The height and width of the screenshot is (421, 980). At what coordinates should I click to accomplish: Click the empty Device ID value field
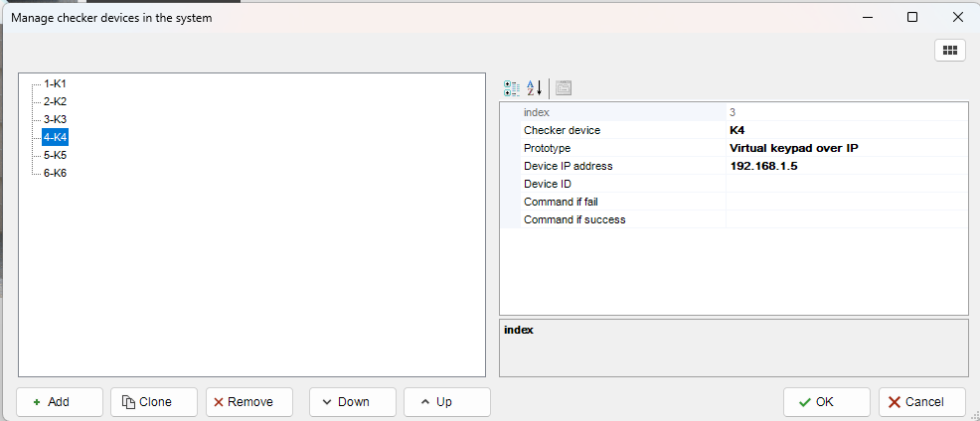click(845, 184)
